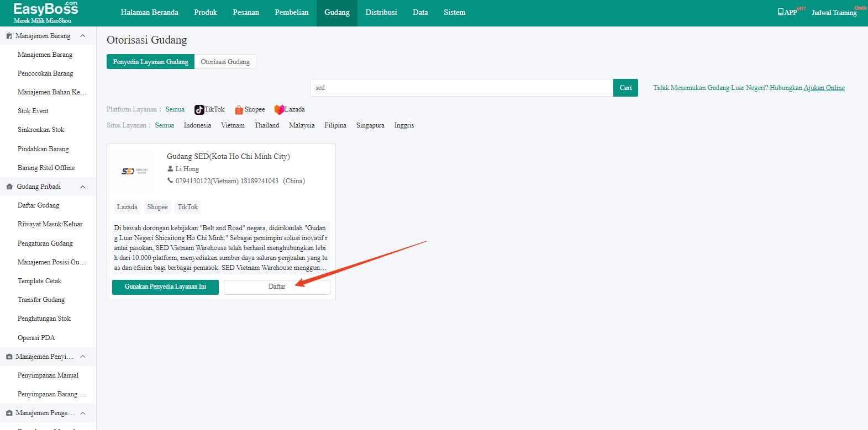Open Pindahkan Barang sidebar item
Image resolution: width=868 pixels, height=430 pixels.
pos(43,149)
